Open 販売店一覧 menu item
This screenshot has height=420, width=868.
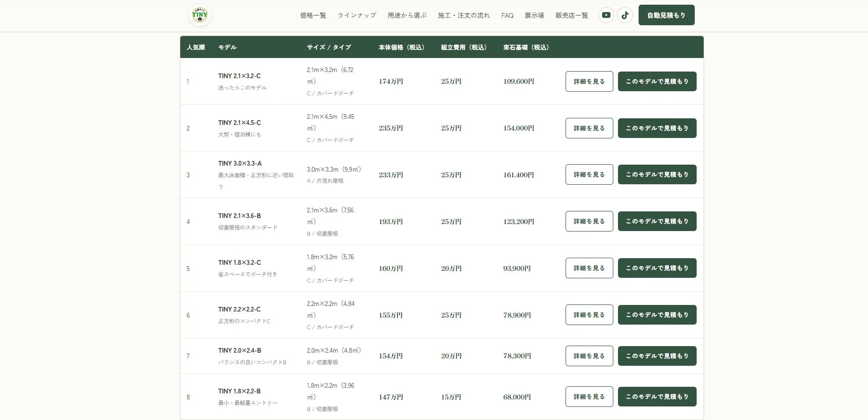coord(572,15)
